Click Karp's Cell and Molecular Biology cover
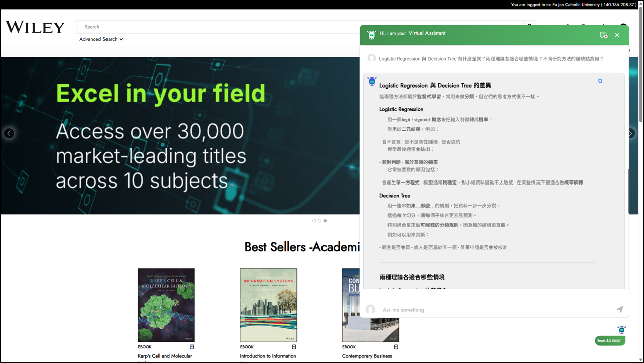644x363 pixels. [166, 305]
